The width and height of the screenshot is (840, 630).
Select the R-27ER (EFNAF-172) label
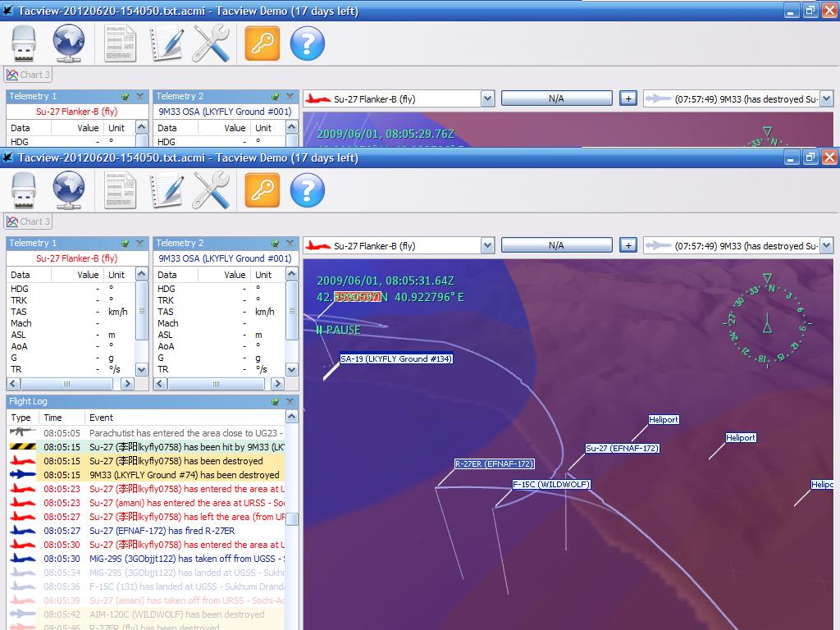(x=494, y=464)
